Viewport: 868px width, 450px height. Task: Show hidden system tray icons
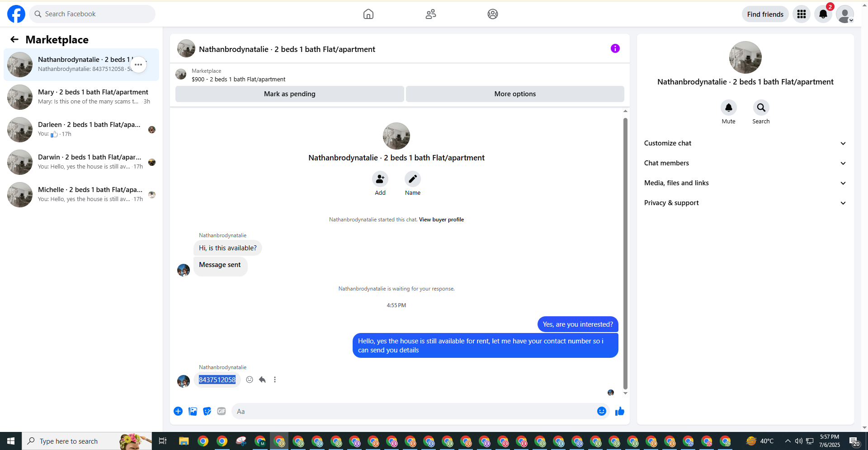coord(788,441)
